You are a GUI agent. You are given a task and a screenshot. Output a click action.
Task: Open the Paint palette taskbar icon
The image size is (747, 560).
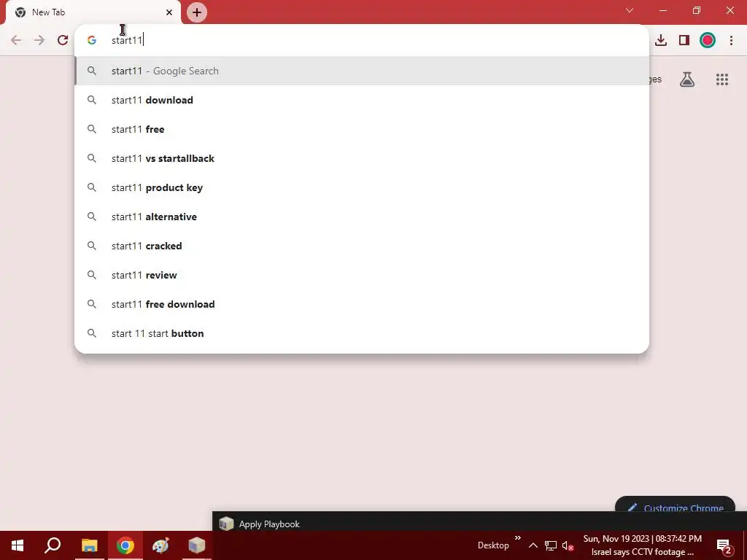coord(160,545)
